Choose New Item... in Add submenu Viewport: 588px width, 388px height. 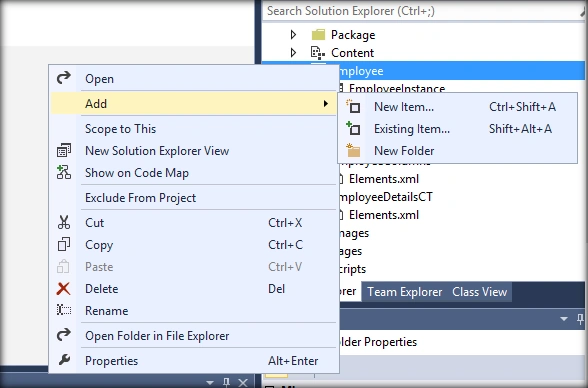coord(457,107)
